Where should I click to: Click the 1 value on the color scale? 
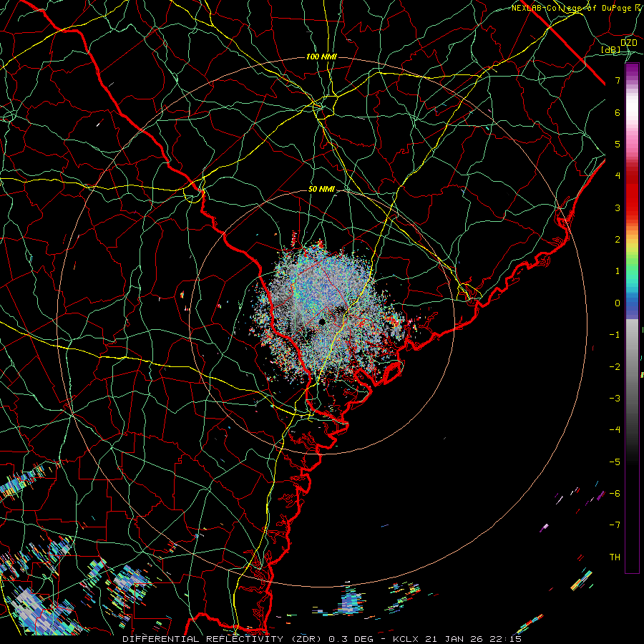(x=618, y=271)
